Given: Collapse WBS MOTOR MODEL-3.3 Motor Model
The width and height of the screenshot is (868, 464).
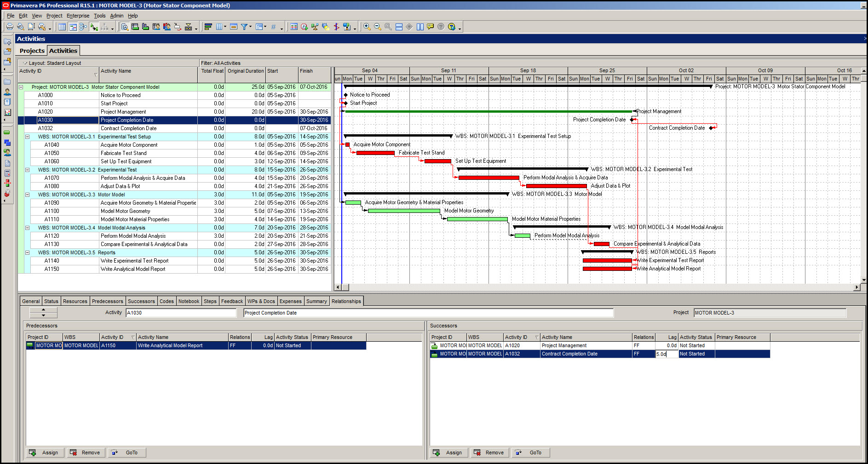Looking at the screenshot, I should pos(27,195).
